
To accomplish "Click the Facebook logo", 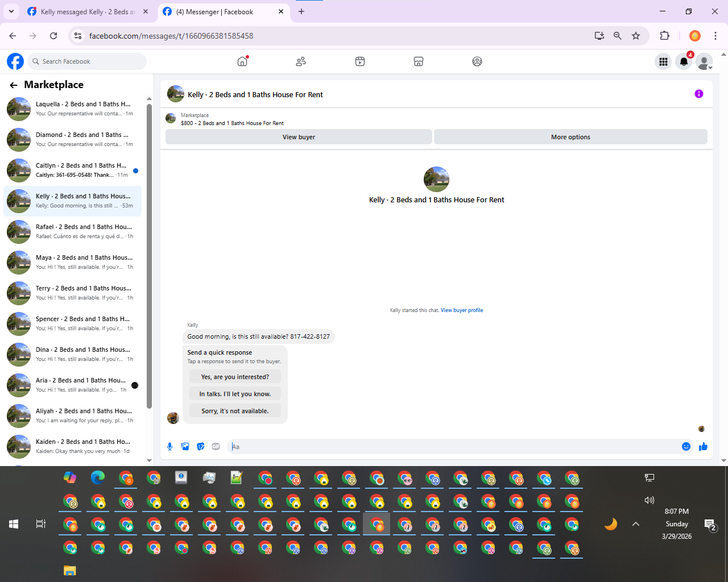I will 15,61.
